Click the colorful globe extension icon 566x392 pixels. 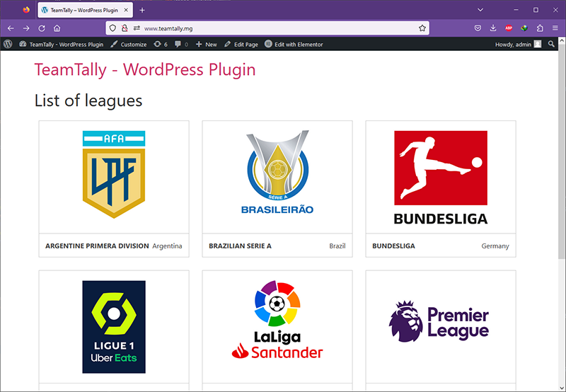524,28
